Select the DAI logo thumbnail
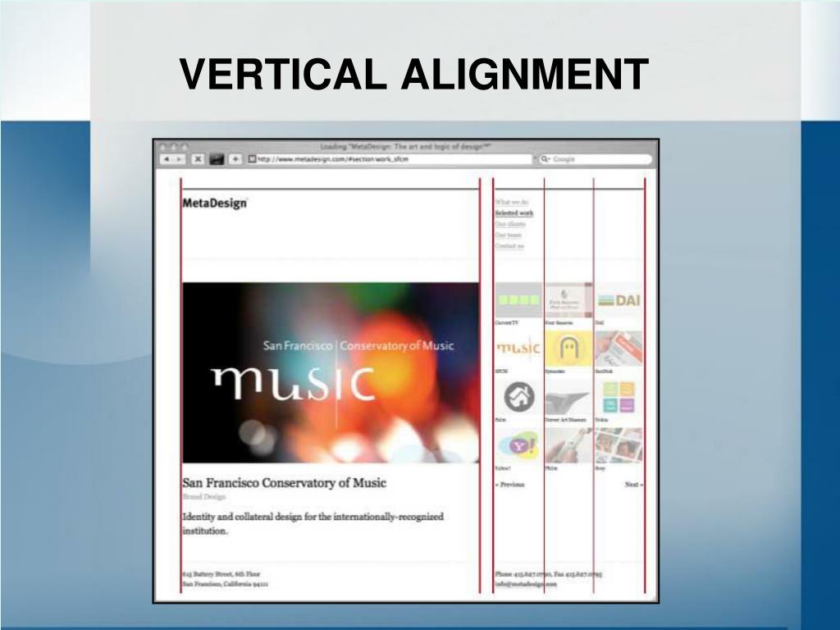840x630 pixels. (619, 300)
